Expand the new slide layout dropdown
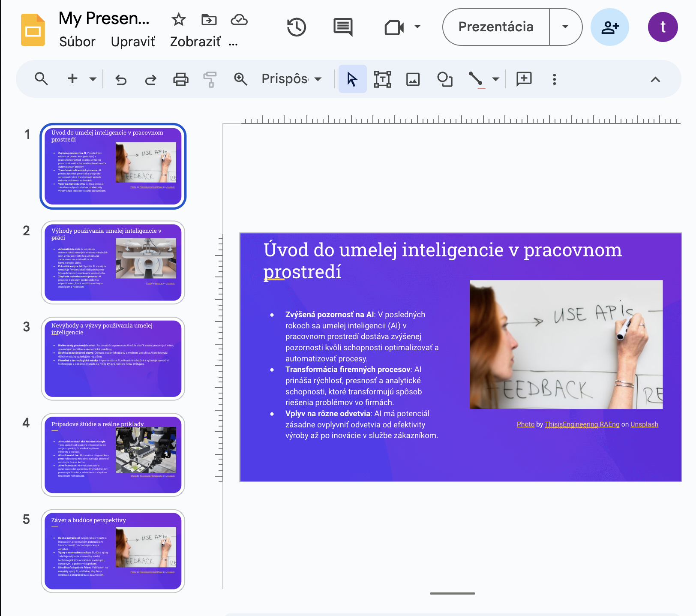 coord(93,79)
